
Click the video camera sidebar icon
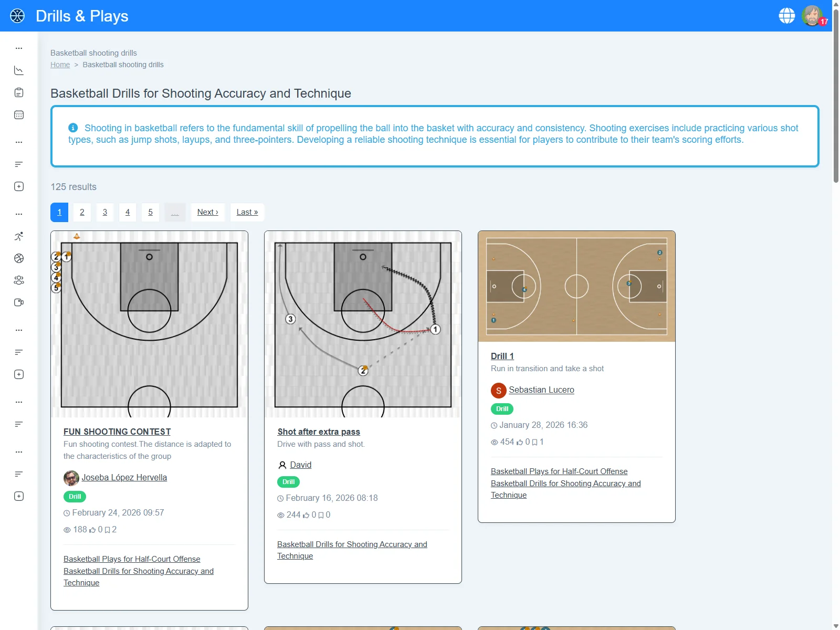tap(19, 302)
